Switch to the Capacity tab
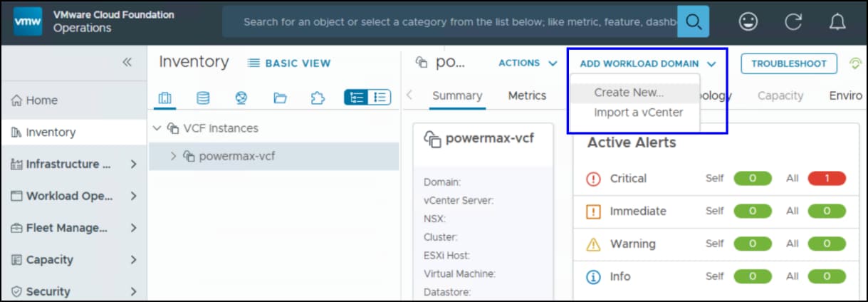The image size is (868, 302). coord(780,95)
